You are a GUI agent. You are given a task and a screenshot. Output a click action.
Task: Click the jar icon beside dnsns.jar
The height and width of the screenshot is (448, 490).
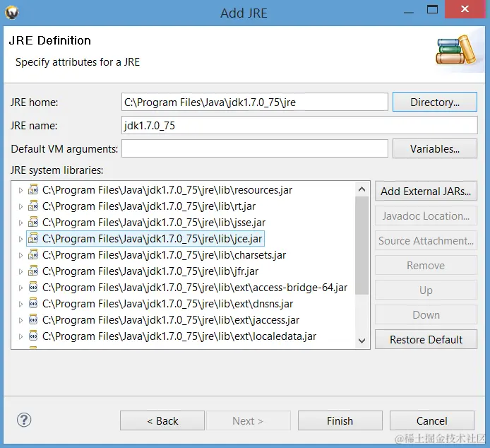pyautogui.click(x=33, y=303)
